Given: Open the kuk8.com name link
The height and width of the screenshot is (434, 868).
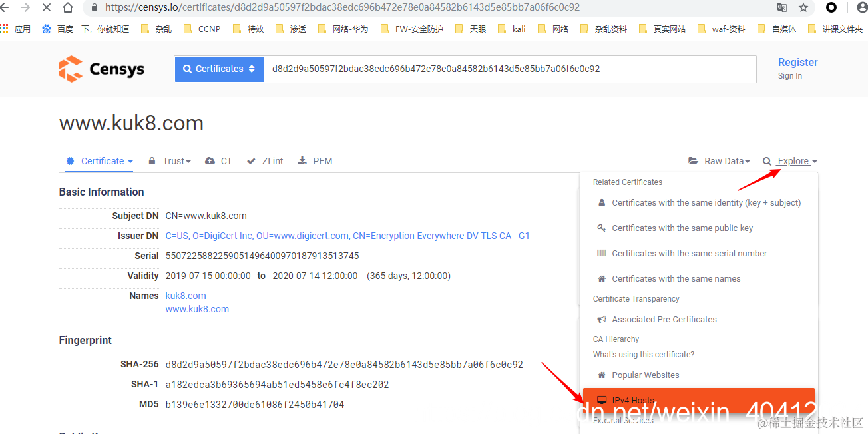Looking at the screenshot, I should click(186, 296).
